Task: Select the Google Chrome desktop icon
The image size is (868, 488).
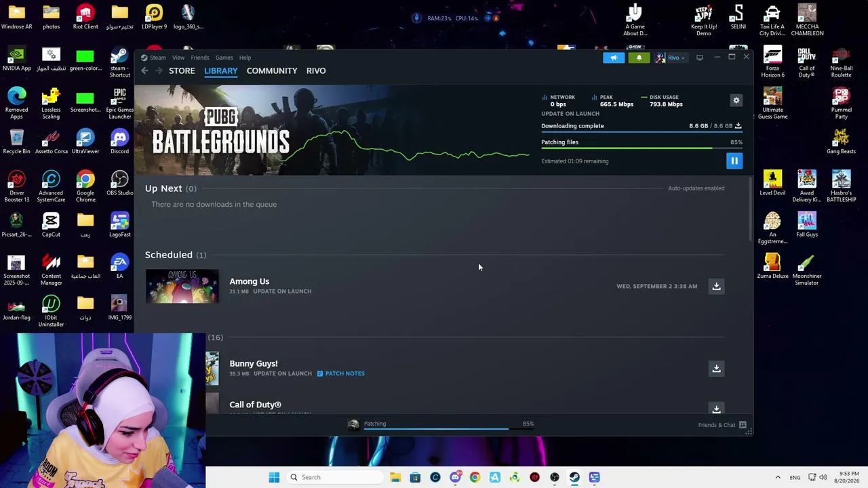Action: [x=85, y=186]
